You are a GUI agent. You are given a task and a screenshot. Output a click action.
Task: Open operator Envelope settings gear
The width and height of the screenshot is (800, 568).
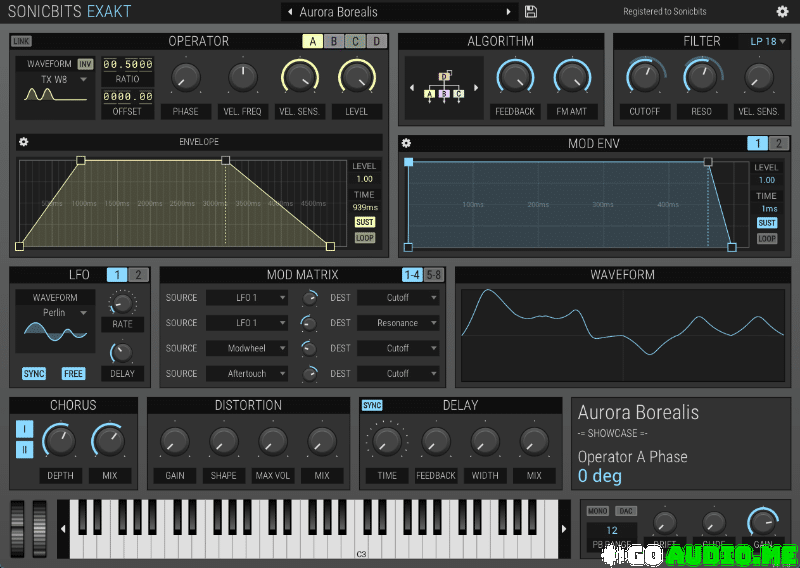click(23, 142)
